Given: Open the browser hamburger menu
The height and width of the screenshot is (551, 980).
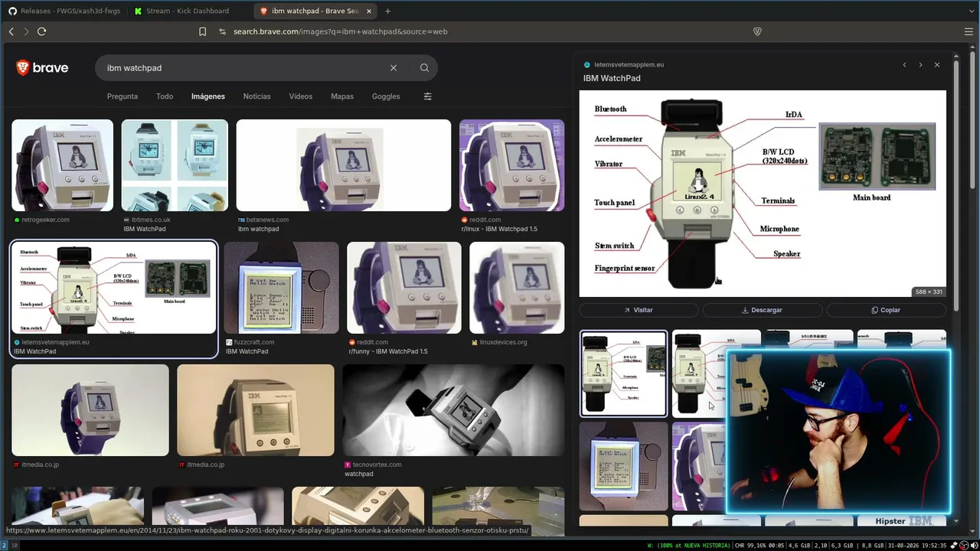Looking at the screenshot, I should point(969,31).
